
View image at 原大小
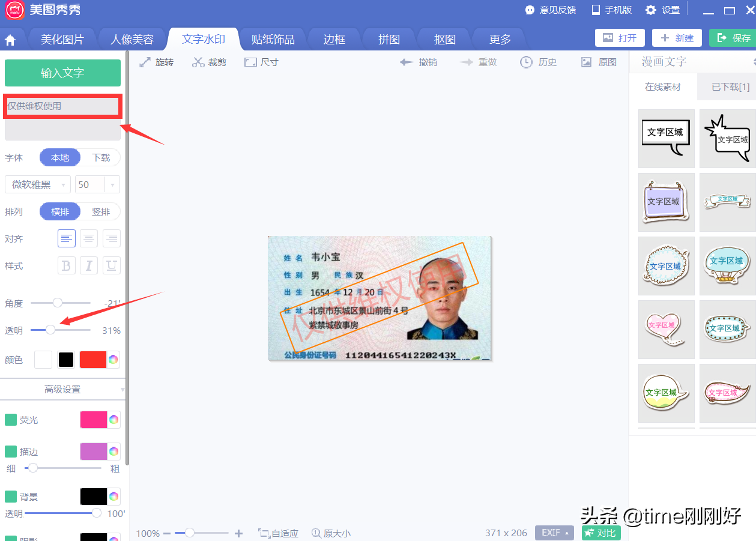(x=331, y=533)
